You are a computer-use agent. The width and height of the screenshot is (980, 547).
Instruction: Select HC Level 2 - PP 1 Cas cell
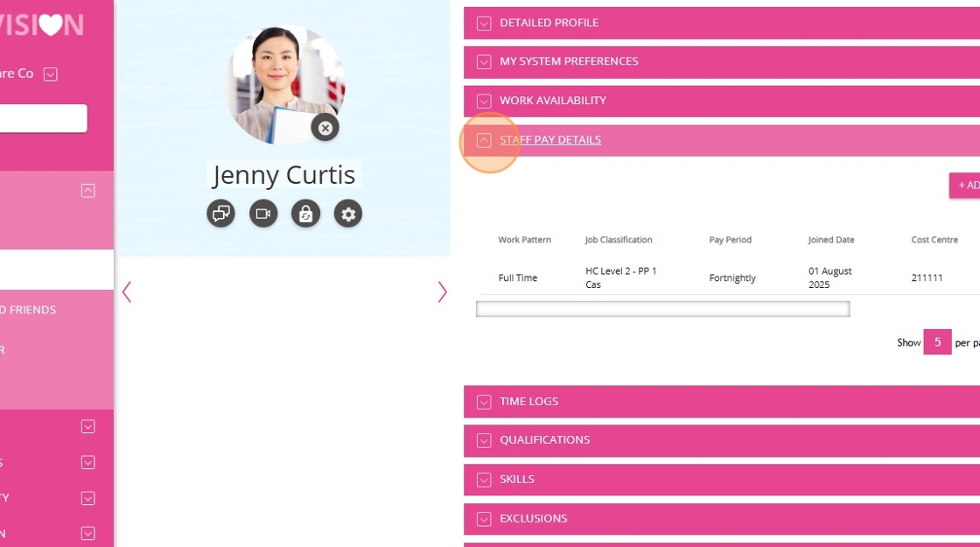click(x=620, y=277)
